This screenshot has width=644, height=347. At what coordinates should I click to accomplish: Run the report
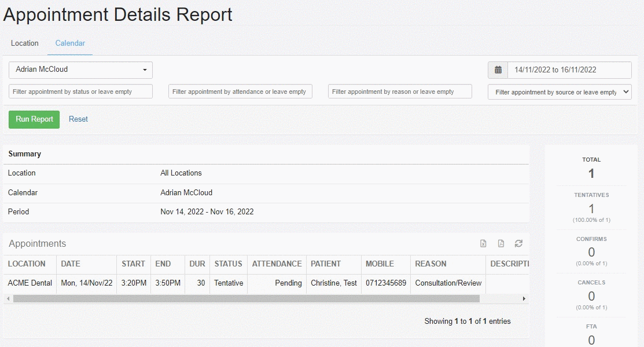point(34,119)
